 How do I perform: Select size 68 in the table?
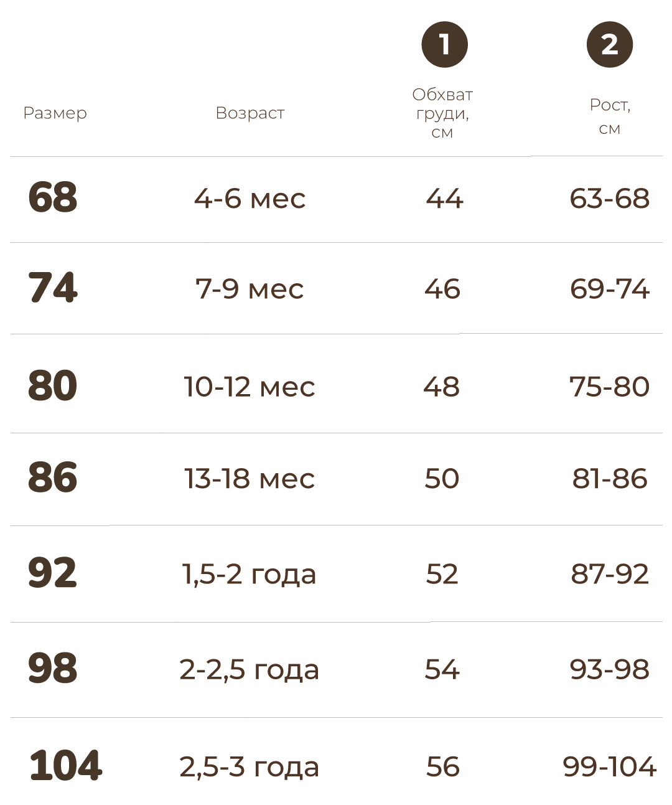click(x=53, y=197)
